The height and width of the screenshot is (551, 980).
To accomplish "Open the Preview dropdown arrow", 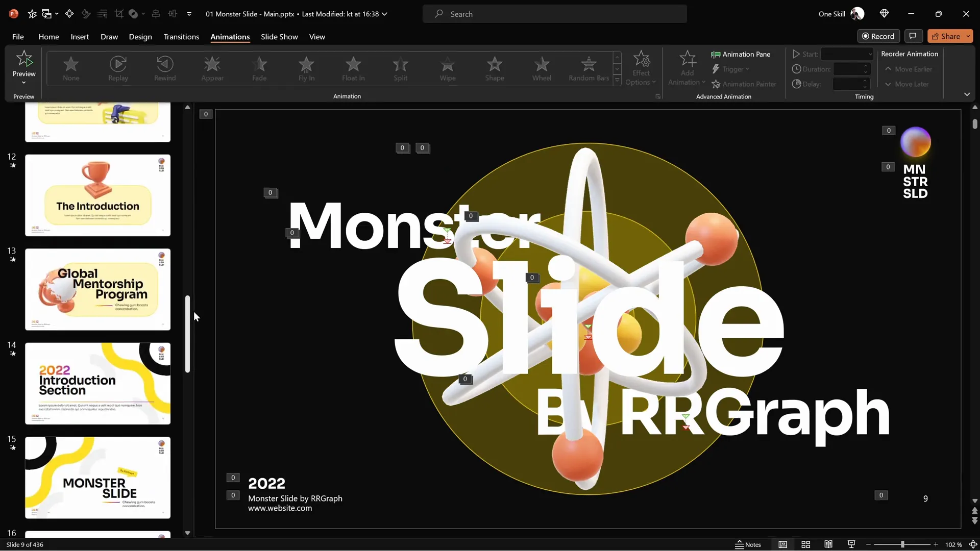I will (24, 82).
